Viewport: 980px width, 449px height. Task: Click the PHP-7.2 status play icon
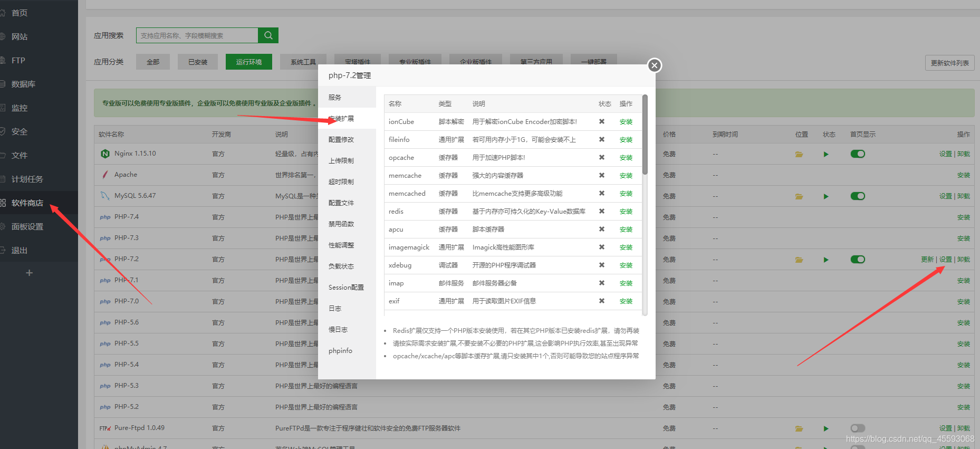click(x=826, y=260)
